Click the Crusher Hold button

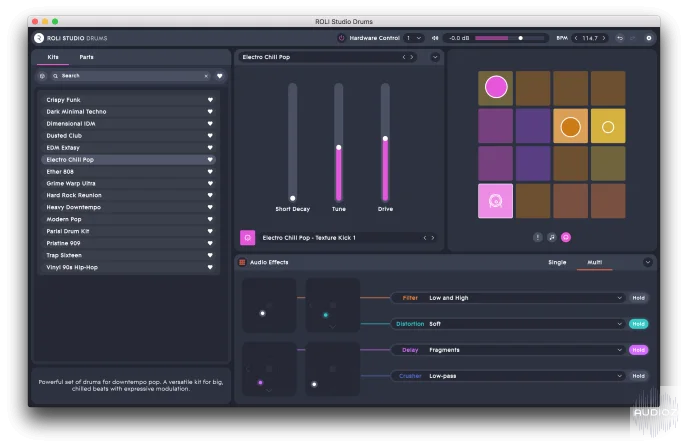pyautogui.click(x=638, y=376)
